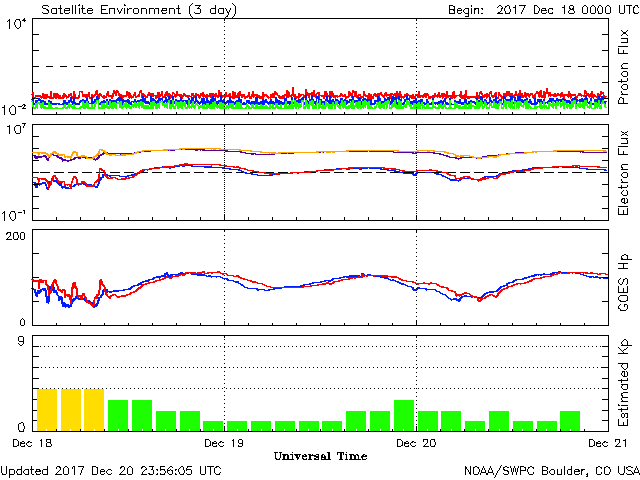
Task: Click the 'GOES Hp' axis label
Action: tap(623, 282)
